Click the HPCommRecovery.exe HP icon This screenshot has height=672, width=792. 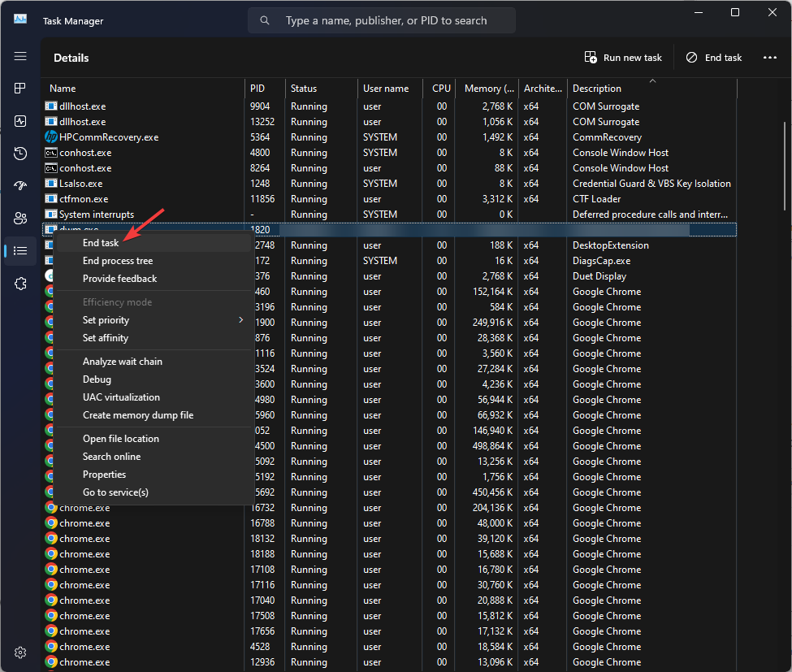51,137
